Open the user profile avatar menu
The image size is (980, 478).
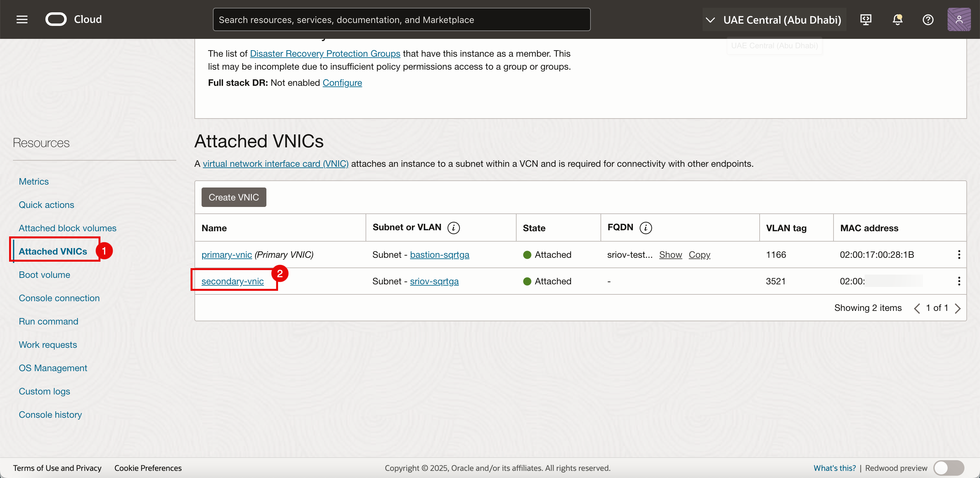click(x=959, y=19)
